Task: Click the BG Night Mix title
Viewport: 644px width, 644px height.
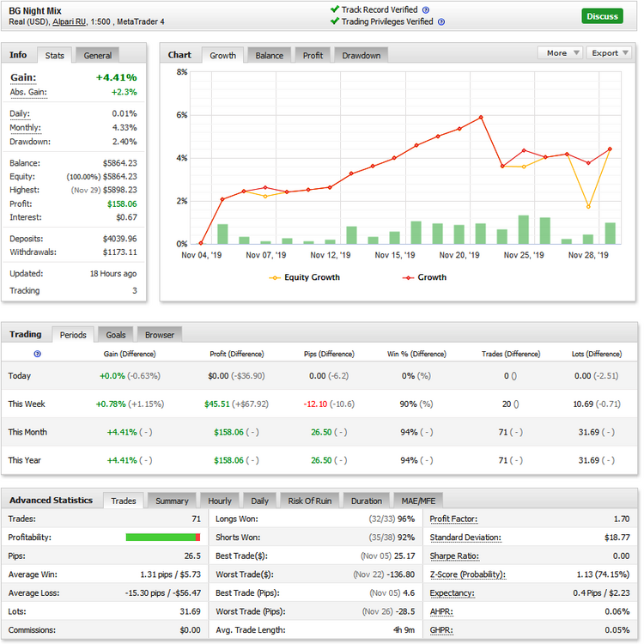Action: point(35,11)
